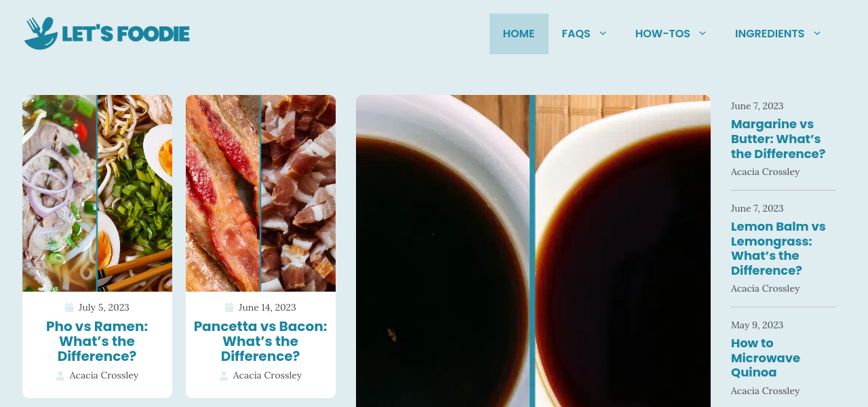Open the Pho vs Ramen article link

97,341
